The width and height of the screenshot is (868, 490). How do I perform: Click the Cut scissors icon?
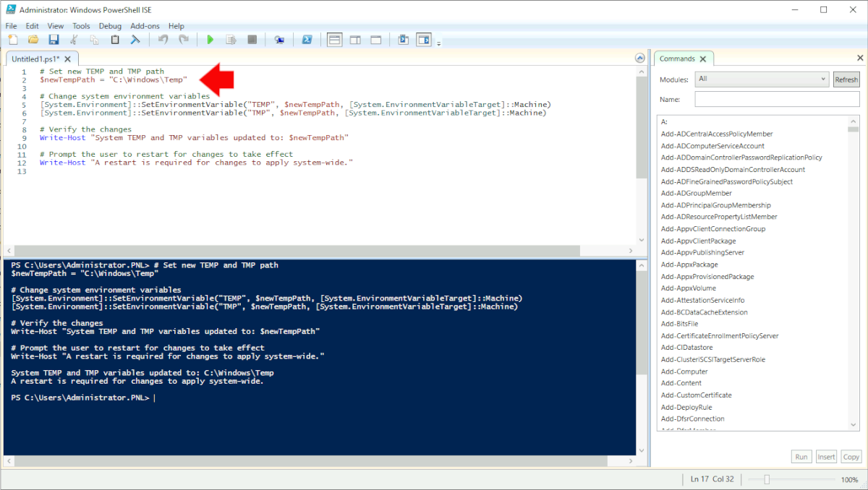pyautogui.click(x=74, y=40)
